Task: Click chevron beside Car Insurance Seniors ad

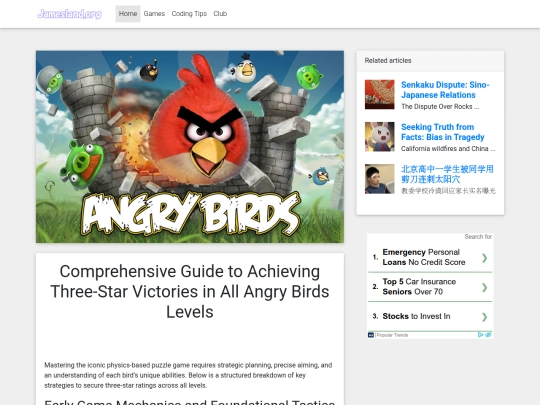Action: 485,287
